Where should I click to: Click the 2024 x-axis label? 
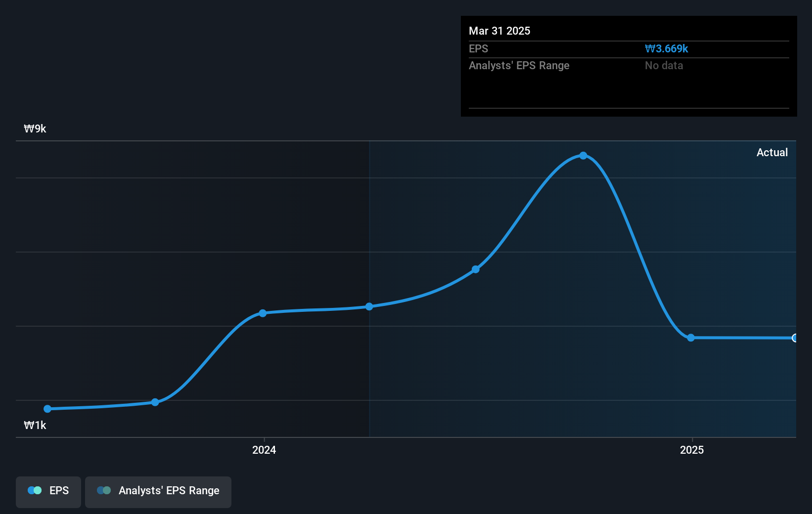pos(264,450)
